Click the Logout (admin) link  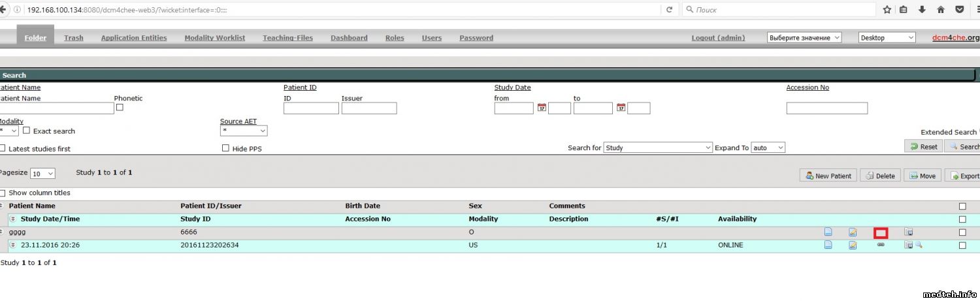coord(718,38)
